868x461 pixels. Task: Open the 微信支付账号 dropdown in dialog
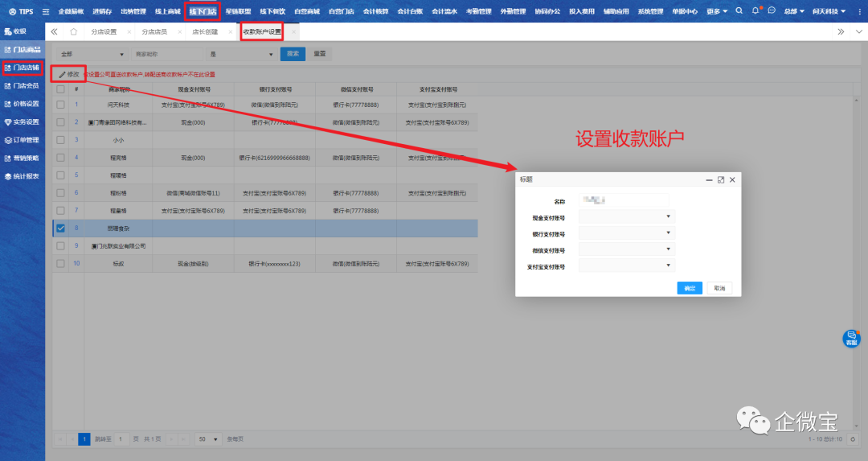(x=626, y=250)
